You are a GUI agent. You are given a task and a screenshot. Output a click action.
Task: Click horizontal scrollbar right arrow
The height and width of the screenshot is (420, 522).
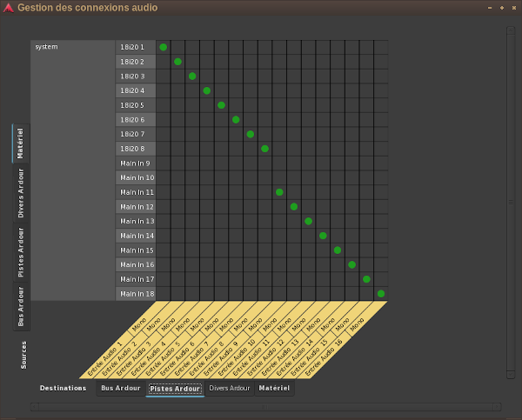pyautogui.click(x=497, y=407)
